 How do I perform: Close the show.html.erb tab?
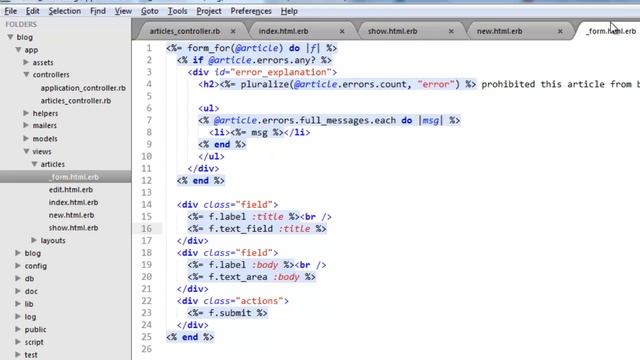click(x=451, y=31)
